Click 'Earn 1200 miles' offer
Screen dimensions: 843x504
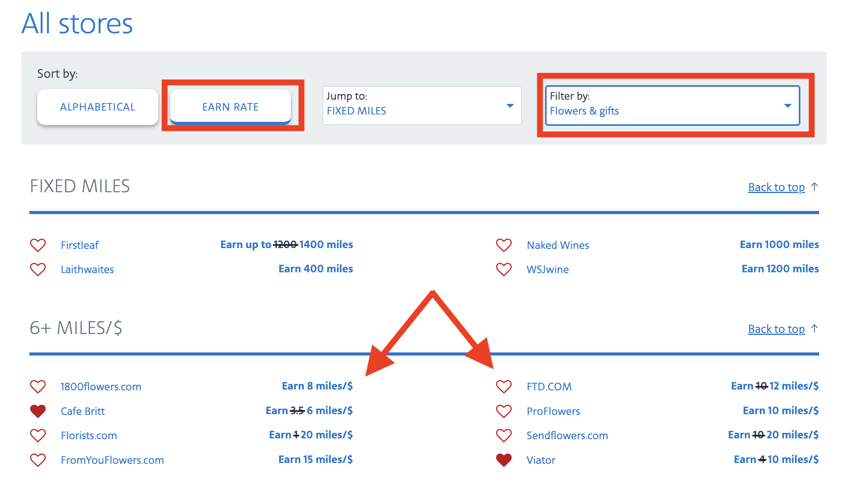tap(780, 269)
